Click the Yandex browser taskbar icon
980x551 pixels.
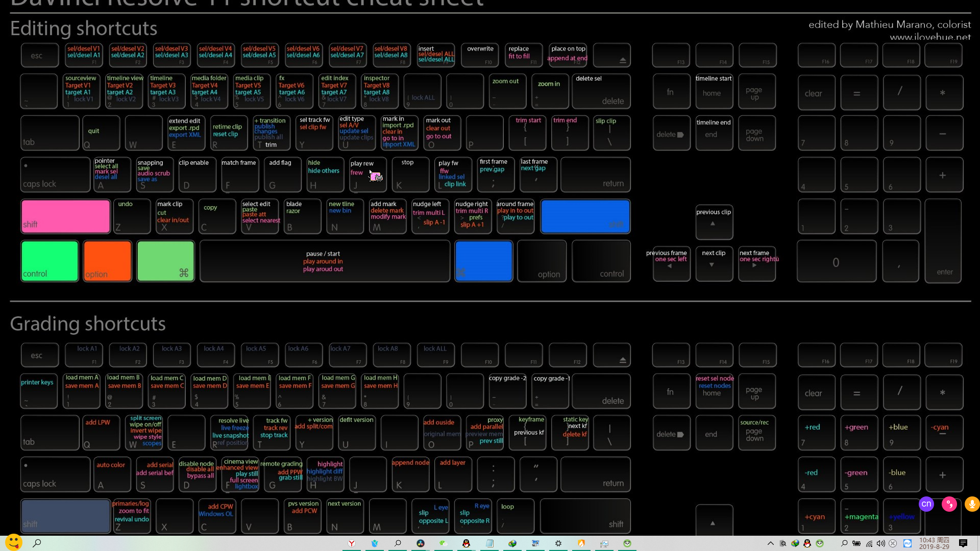pyautogui.click(x=352, y=543)
